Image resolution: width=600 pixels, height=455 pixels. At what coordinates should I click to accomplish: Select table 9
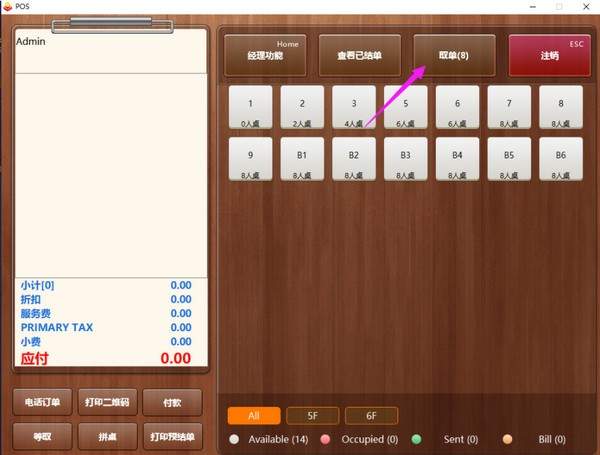251,159
